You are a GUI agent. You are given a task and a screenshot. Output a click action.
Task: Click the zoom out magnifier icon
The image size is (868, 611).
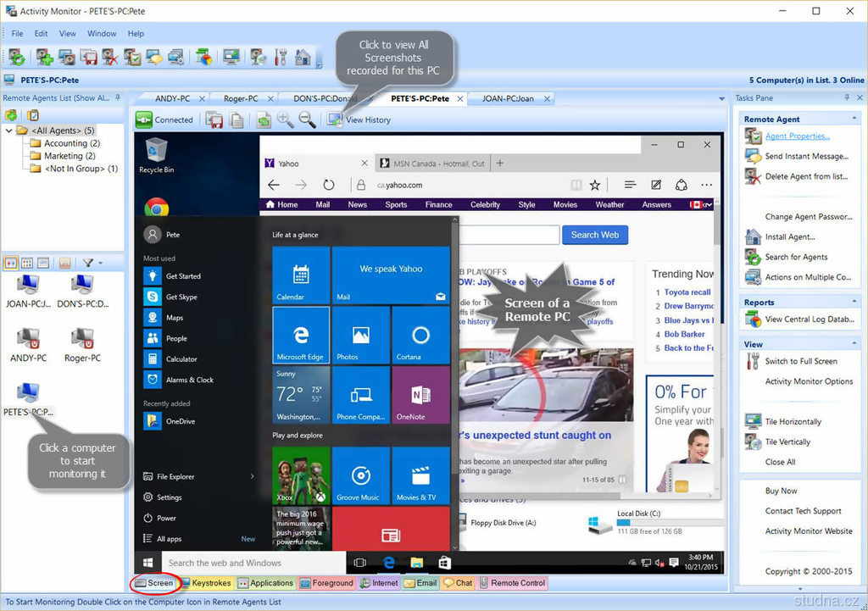[x=307, y=119]
